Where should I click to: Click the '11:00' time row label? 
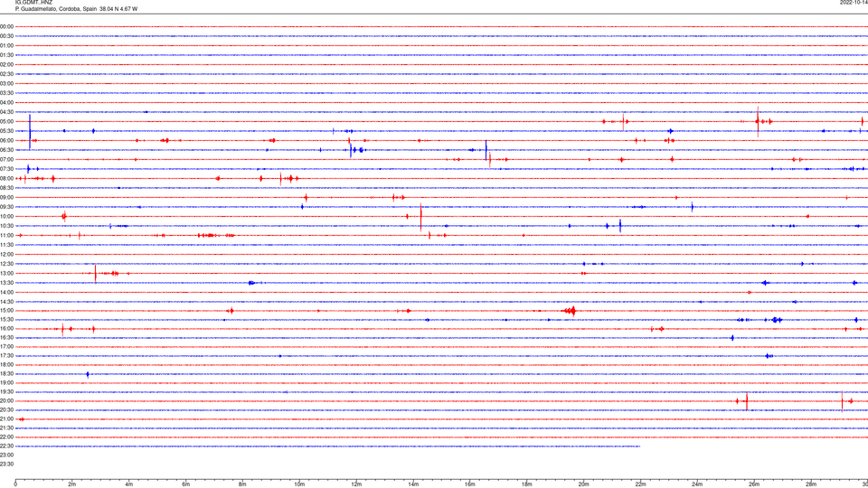pos(6,235)
